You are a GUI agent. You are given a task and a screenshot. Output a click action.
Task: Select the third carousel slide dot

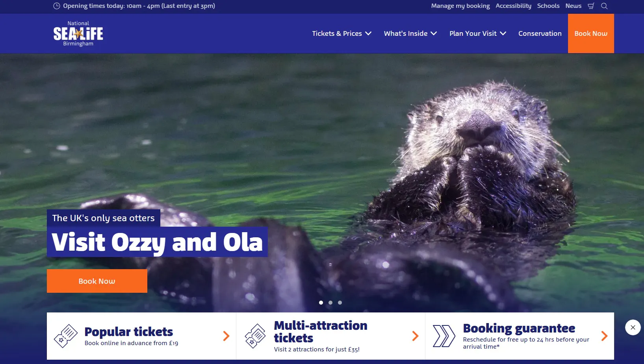pyautogui.click(x=340, y=303)
